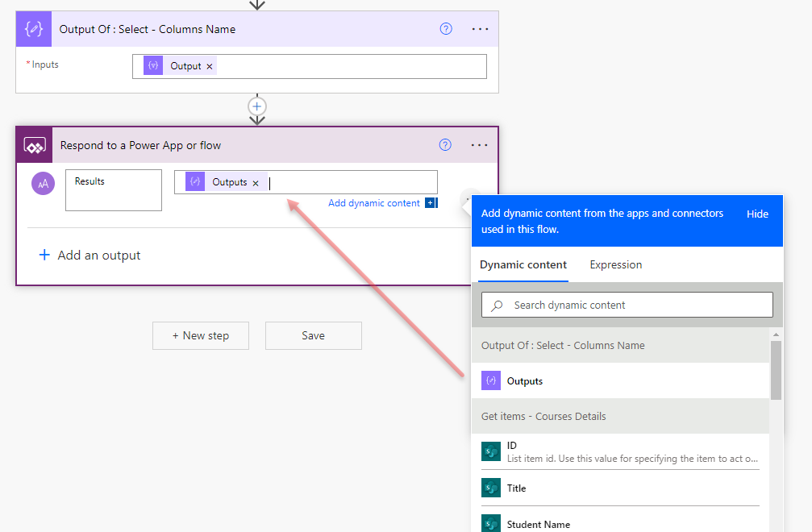812x532 pixels.
Task: Click help icon on Output Of Select card
Action: [x=446, y=29]
